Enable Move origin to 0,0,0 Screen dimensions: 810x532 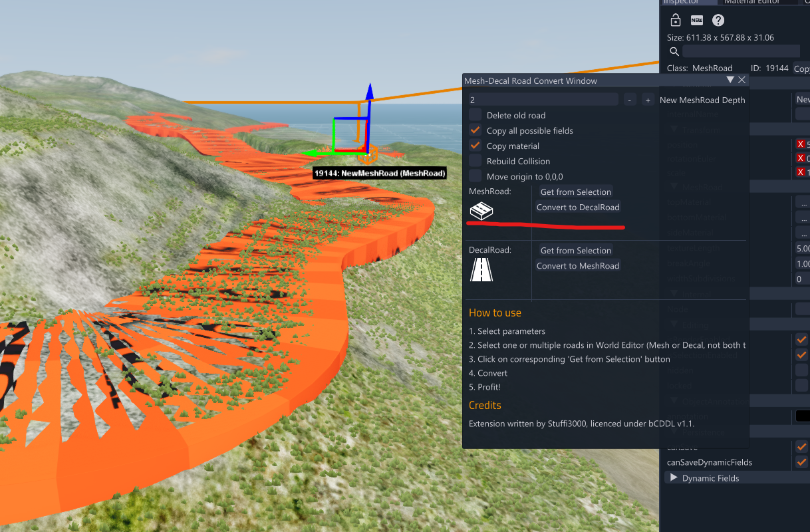[475, 176]
